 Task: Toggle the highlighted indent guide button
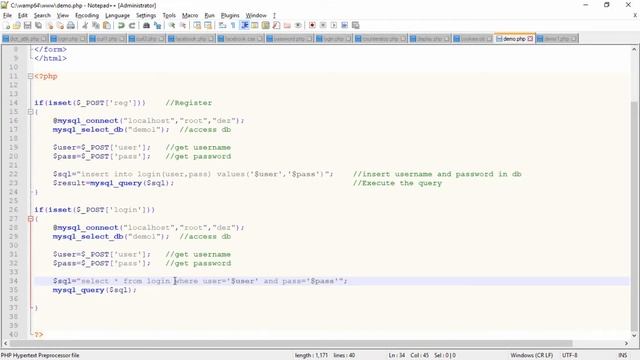point(244,25)
